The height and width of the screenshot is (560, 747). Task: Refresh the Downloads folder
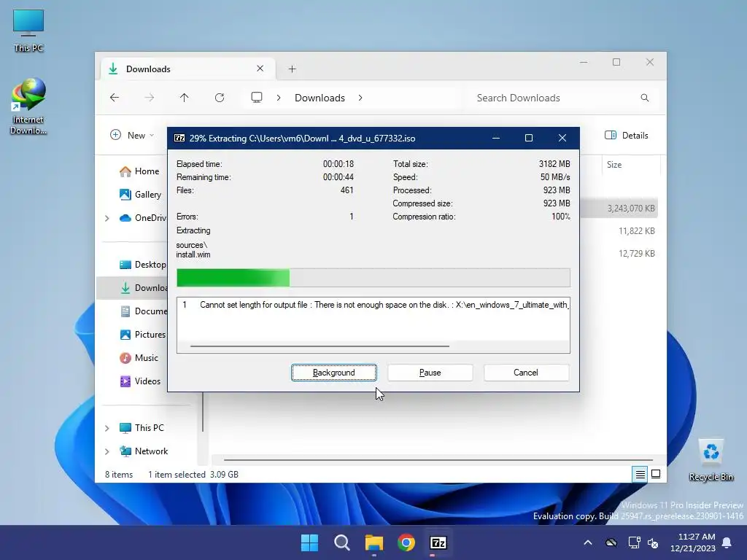(x=220, y=98)
